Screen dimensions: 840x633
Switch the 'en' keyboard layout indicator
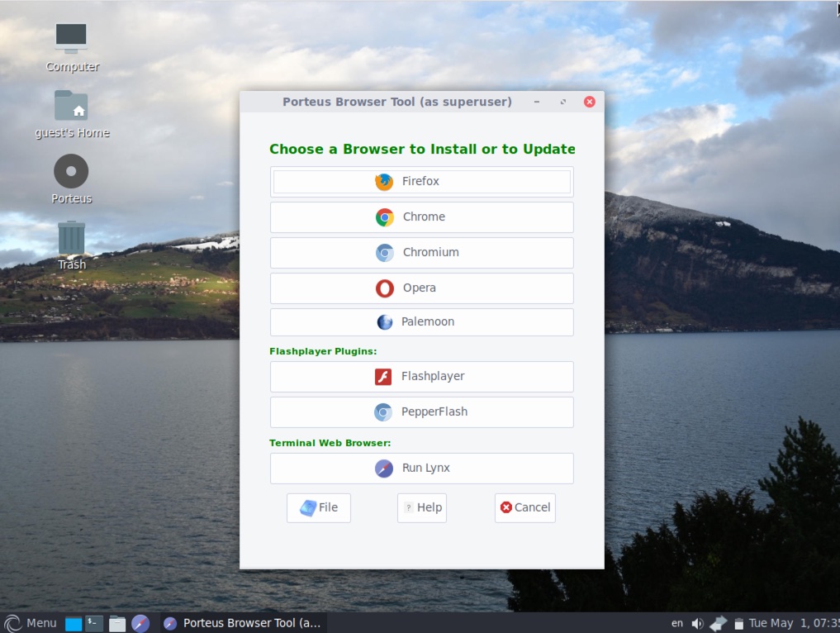pos(676,622)
